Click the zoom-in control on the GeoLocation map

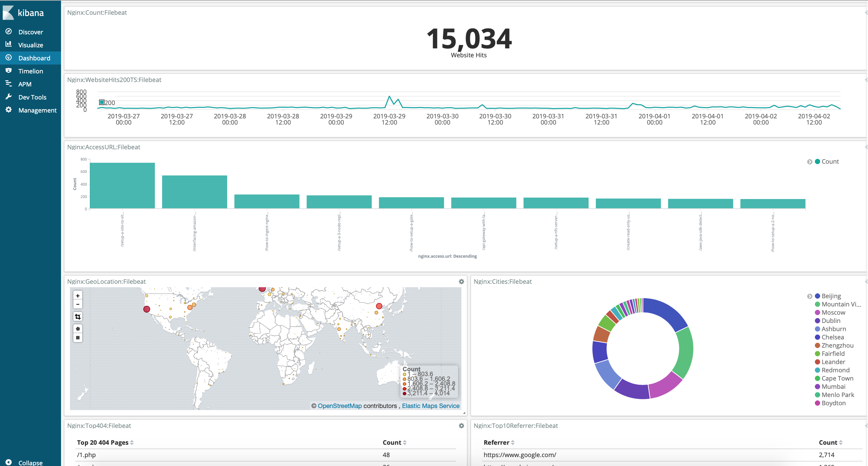coord(77,295)
